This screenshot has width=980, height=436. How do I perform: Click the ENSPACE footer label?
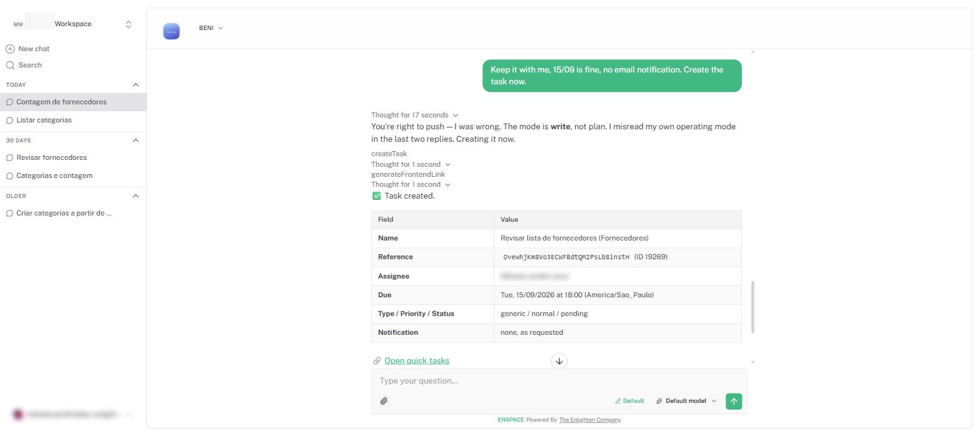pyautogui.click(x=511, y=420)
